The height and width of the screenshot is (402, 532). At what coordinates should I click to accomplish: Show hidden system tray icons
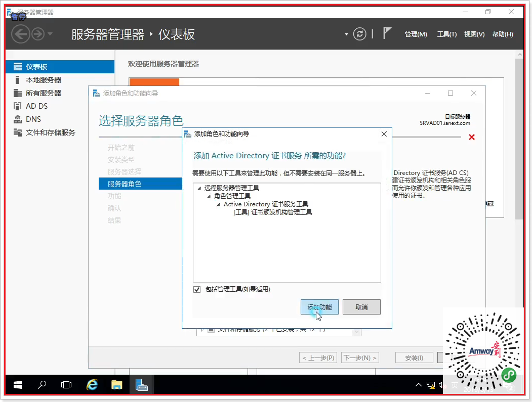coord(418,385)
